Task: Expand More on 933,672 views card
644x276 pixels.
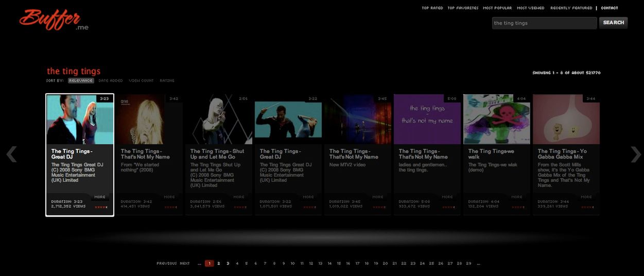Action: coord(447,197)
